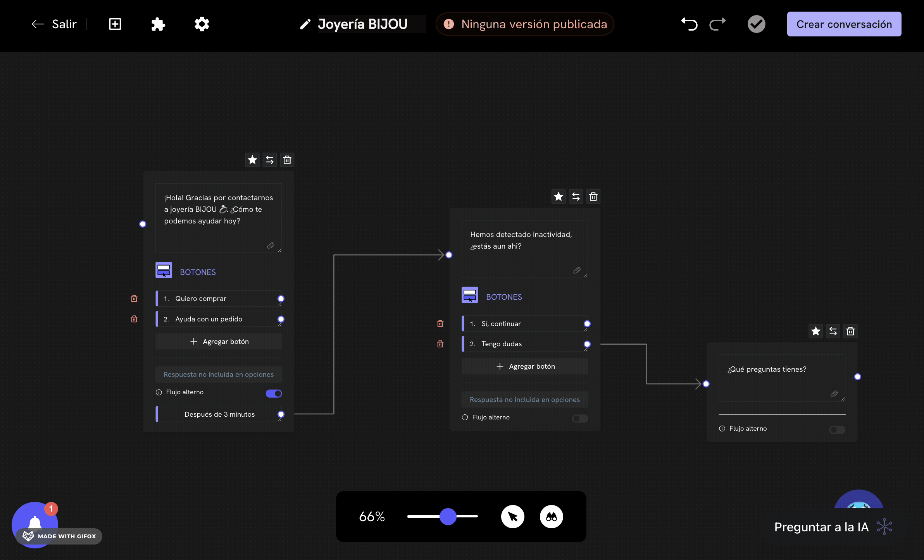Image resolution: width=924 pixels, height=560 pixels.
Task: Delete the 'Hemos detectado inactividad' block with trash icon
Action: click(x=593, y=197)
